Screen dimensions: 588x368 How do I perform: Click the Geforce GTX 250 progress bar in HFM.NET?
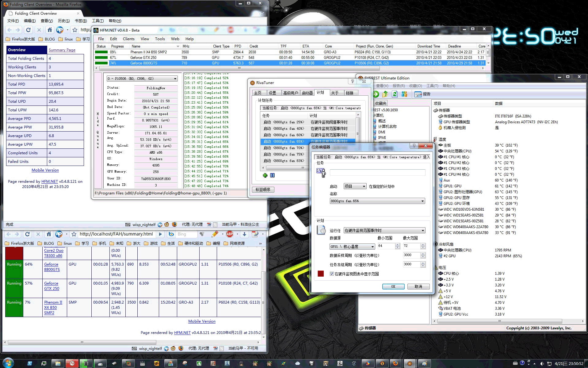[x=101, y=58]
